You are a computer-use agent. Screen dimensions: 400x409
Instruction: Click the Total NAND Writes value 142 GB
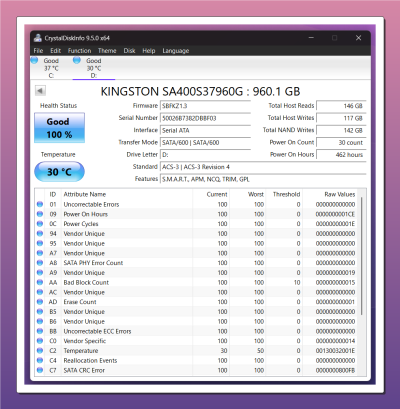click(341, 130)
